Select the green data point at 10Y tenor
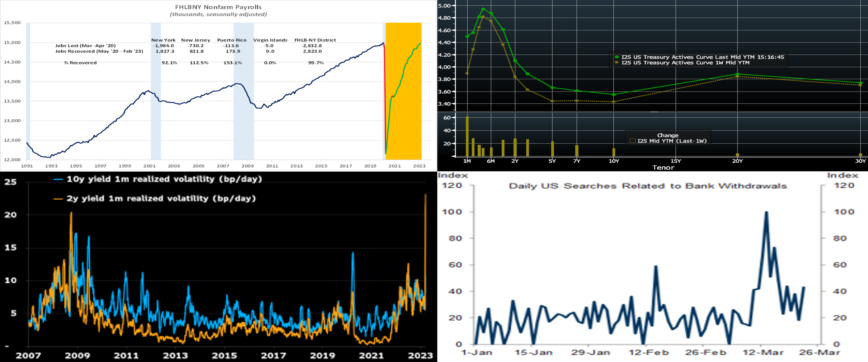 [x=614, y=94]
